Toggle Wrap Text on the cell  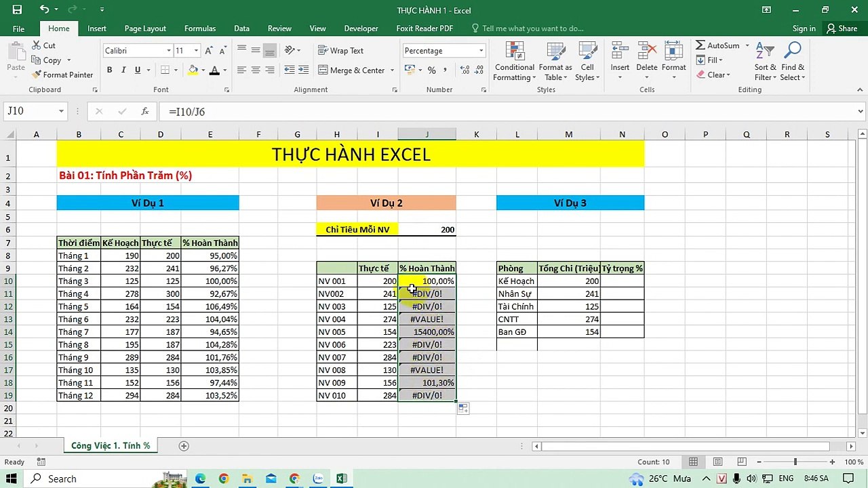click(341, 51)
